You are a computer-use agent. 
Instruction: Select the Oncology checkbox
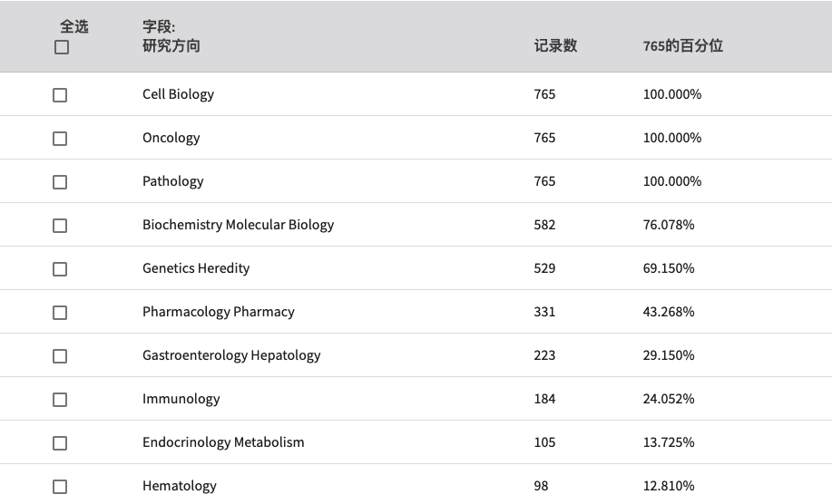60,139
